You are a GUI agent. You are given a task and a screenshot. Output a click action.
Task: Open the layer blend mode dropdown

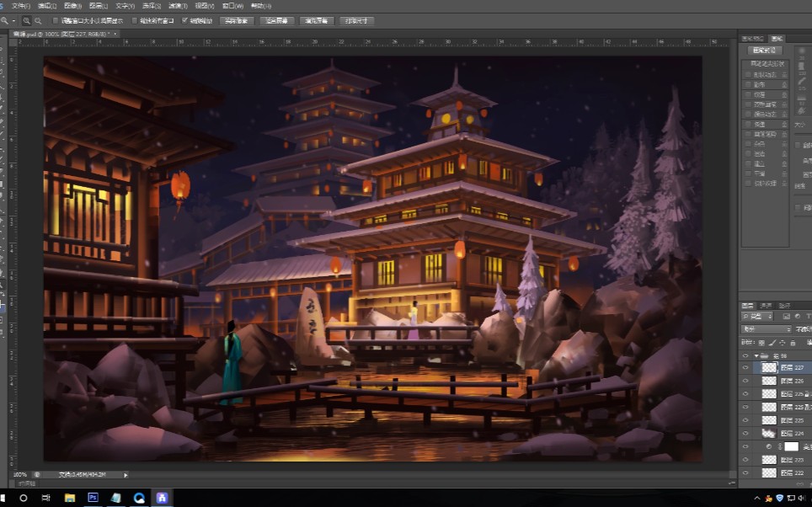[x=767, y=328]
